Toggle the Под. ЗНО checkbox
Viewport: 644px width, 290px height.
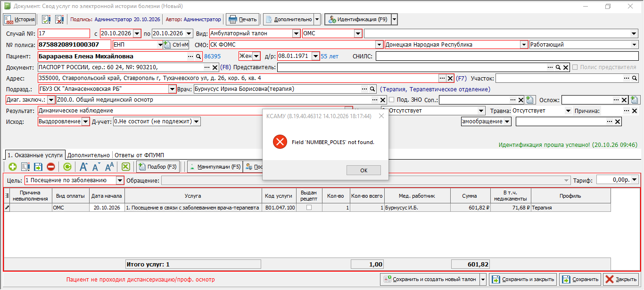click(x=392, y=100)
